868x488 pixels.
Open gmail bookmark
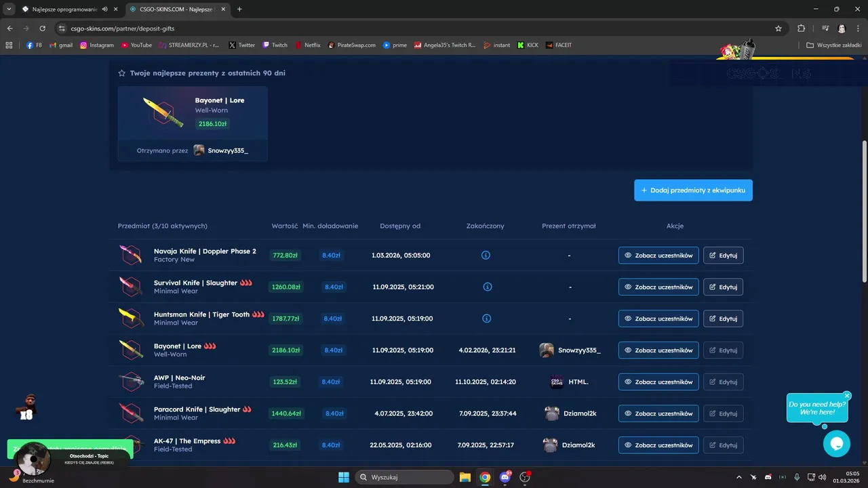(x=61, y=45)
